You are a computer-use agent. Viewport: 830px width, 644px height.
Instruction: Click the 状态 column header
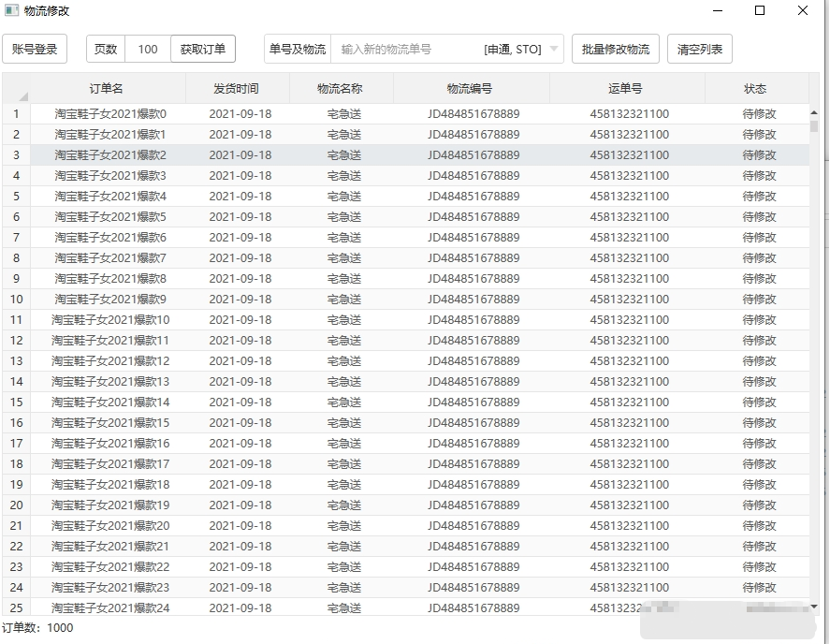pos(755,89)
